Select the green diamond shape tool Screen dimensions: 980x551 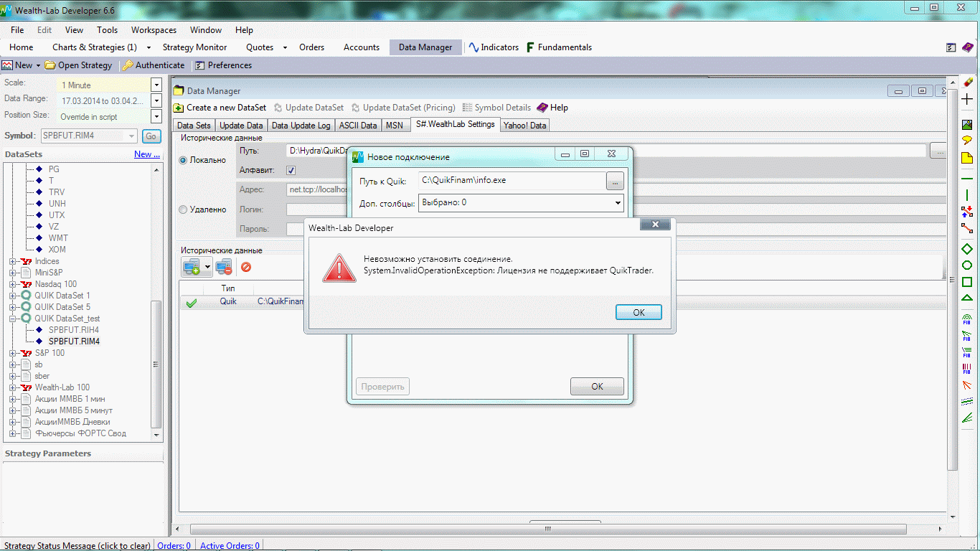tap(967, 249)
